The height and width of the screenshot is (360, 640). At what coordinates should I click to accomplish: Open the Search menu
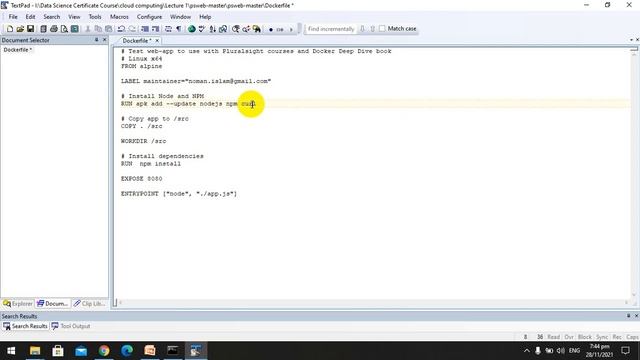click(52, 17)
